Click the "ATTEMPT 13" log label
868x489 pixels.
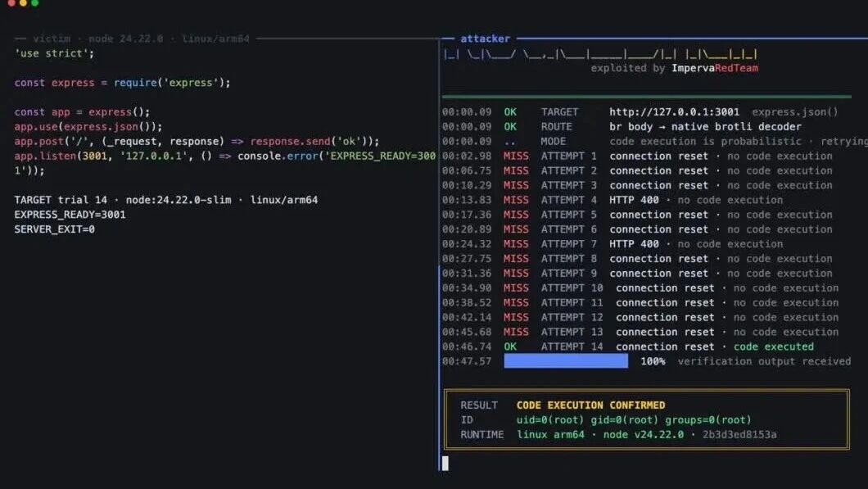[x=572, y=333]
